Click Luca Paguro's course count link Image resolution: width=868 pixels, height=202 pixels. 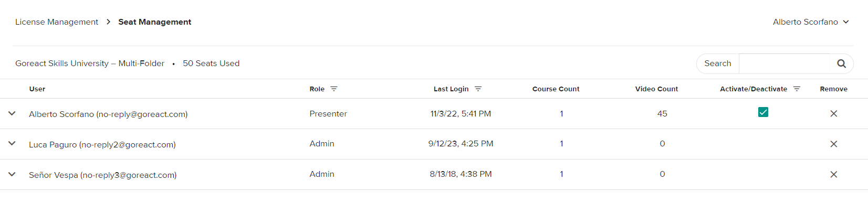[x=561, y=143]
